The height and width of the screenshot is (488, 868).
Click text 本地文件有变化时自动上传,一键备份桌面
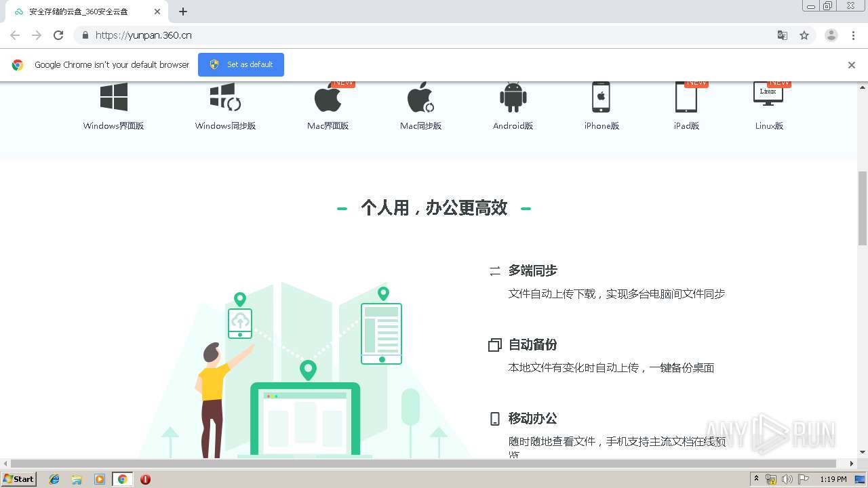tap(611, 368)
